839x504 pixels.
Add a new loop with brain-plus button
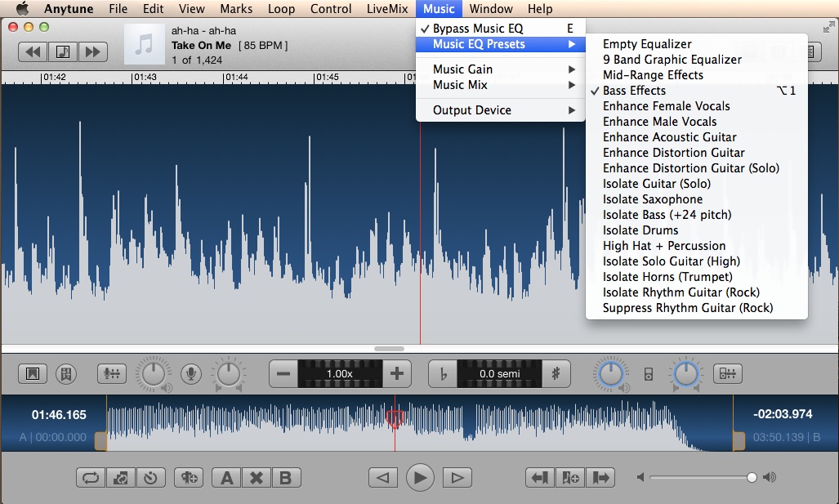(189, 477)
